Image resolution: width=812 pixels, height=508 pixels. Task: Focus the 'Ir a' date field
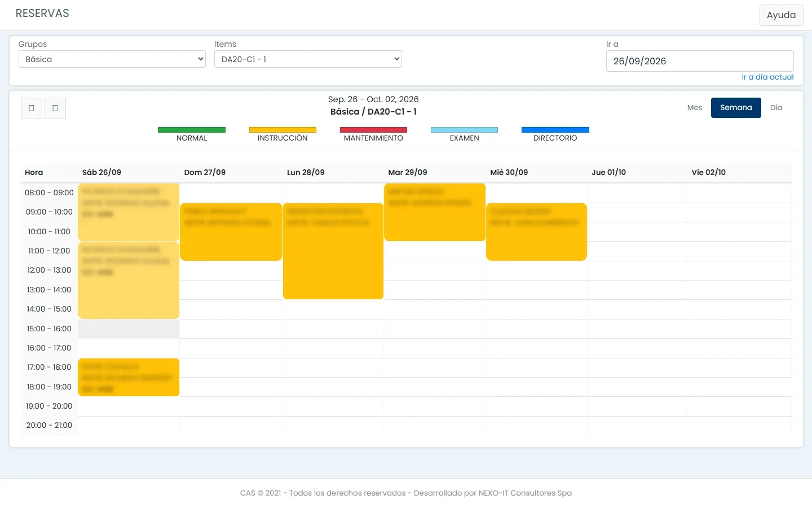(700, 61)
